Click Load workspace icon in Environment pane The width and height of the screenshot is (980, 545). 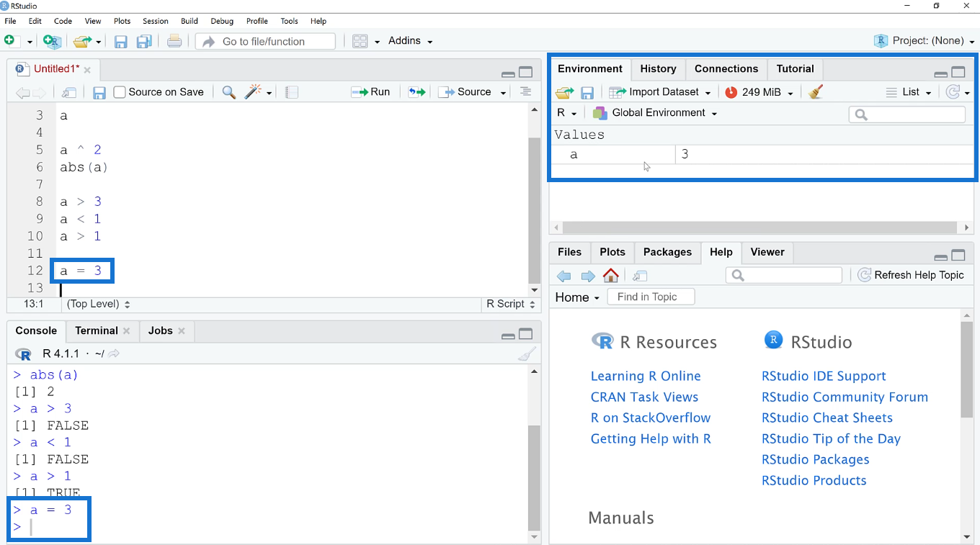point(565,92)
